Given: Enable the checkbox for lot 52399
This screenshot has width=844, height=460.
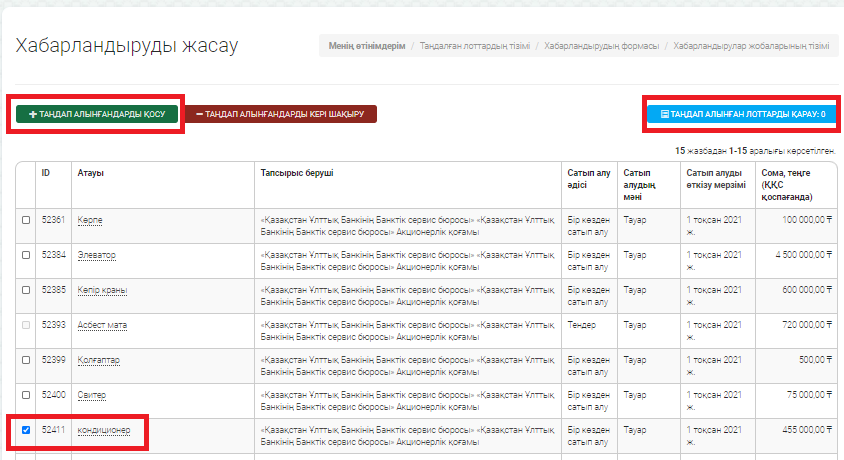Looking at the screenshot, I should pyautogui.click(x=26, y=360).
